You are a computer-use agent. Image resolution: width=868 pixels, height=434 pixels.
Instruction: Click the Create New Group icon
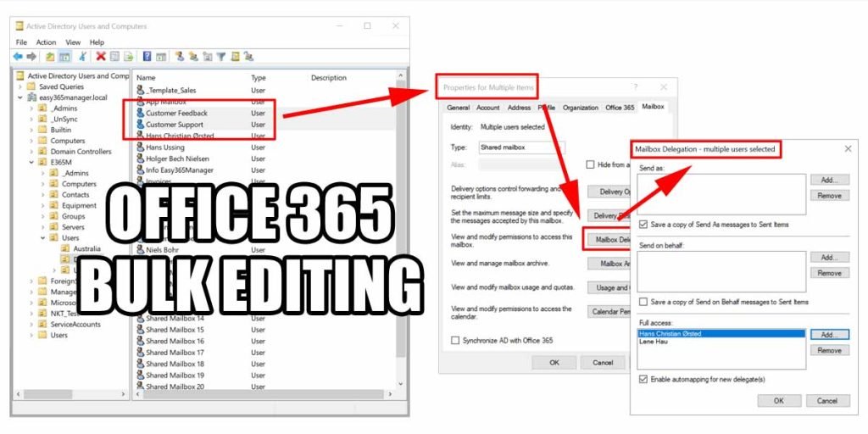(x=193, y=57)
